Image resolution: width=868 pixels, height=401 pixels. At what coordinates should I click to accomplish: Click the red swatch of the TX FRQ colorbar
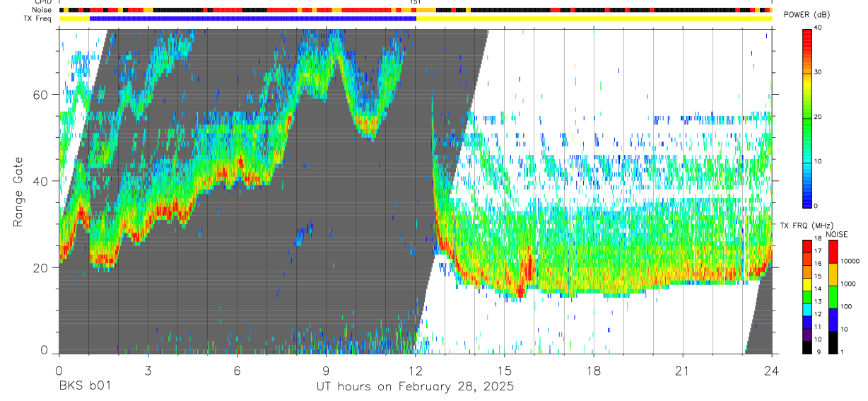(807, 246)
